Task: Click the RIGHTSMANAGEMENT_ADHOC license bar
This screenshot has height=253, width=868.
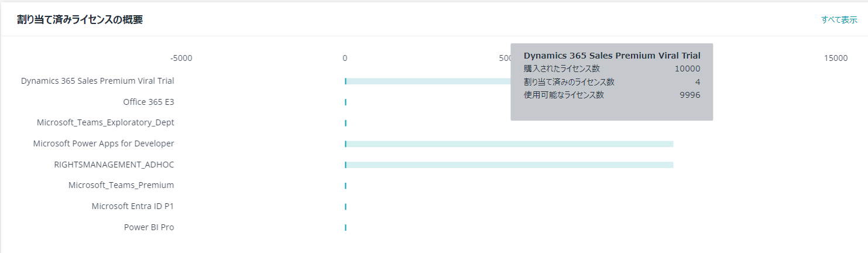Action: tap(509, 165)
